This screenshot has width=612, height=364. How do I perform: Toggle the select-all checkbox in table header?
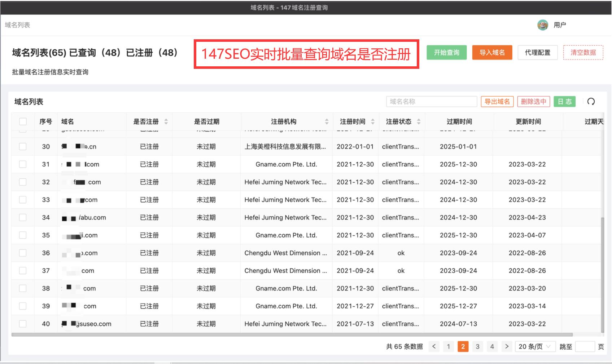(x=23, y=121)
